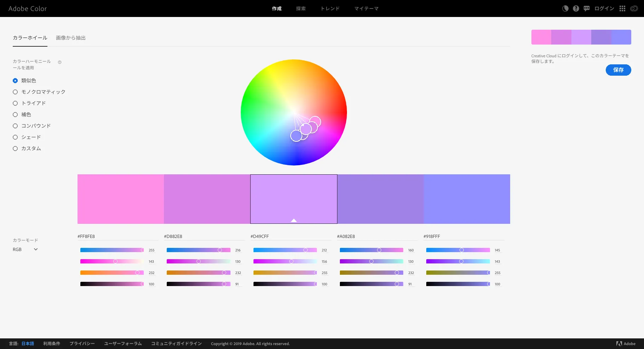Click the #FF8FE8 hex code field
644x349 pixels.
118,236
